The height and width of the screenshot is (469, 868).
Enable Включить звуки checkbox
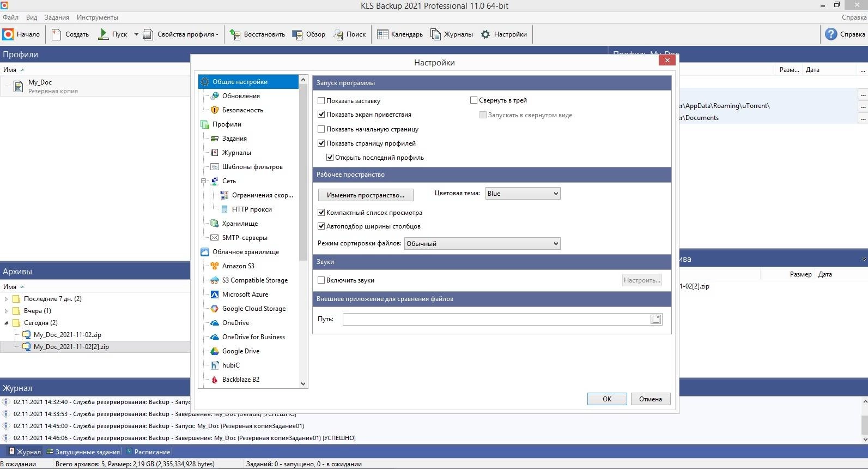coord(321,280)
